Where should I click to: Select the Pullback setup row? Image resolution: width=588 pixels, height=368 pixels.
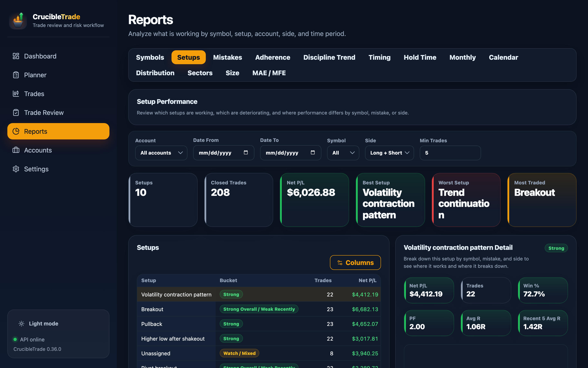[x=259, y=324]
